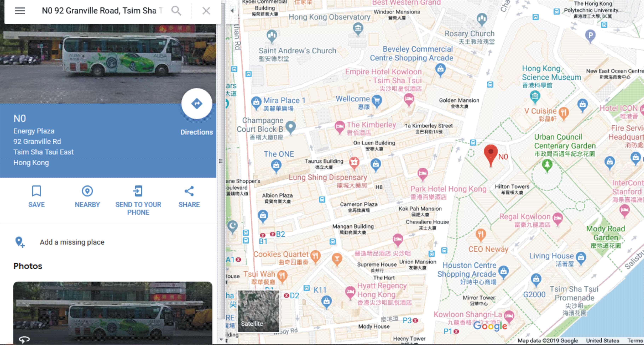
Task: Open the hamburger main menu
Action: [20, 11]
